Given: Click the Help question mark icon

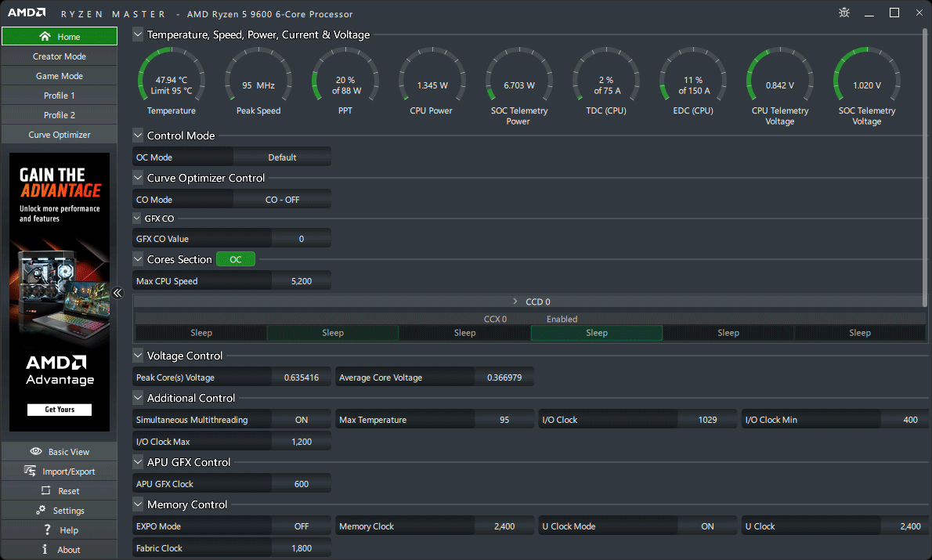Looking at the screenshot, I should tap(47, 529).
